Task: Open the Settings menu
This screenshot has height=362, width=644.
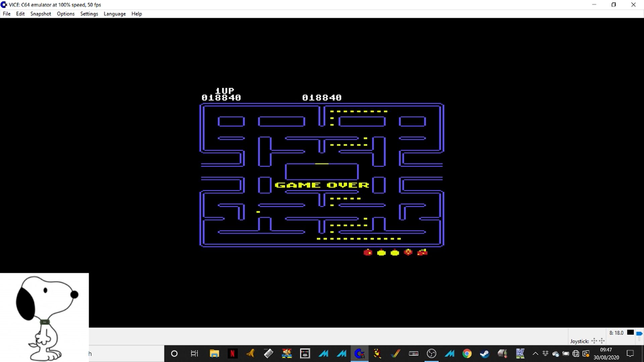Action: point(89,14)
